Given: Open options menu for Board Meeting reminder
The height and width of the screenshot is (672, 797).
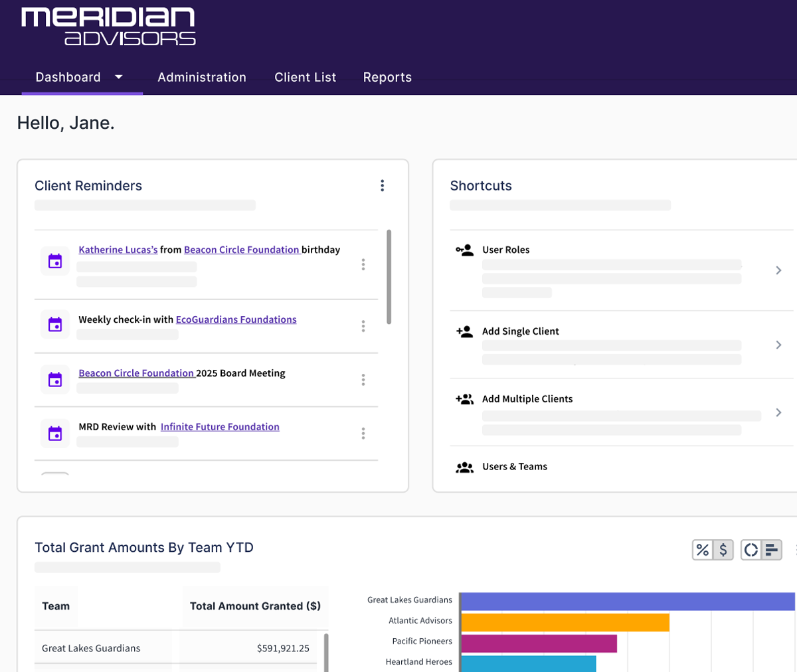Looking at the screenshot, I should point(363,380).
